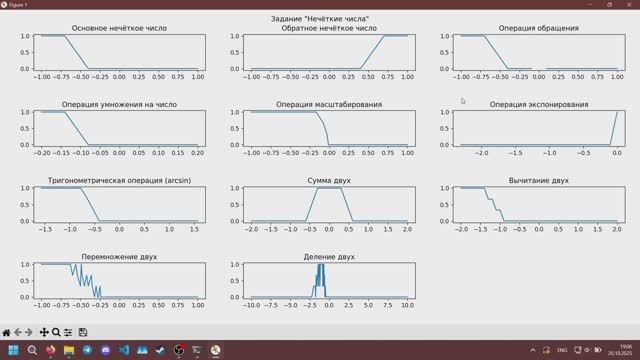Open the clock and date flyout
Screen dimensions: 640x360
(x=620, y=350)
